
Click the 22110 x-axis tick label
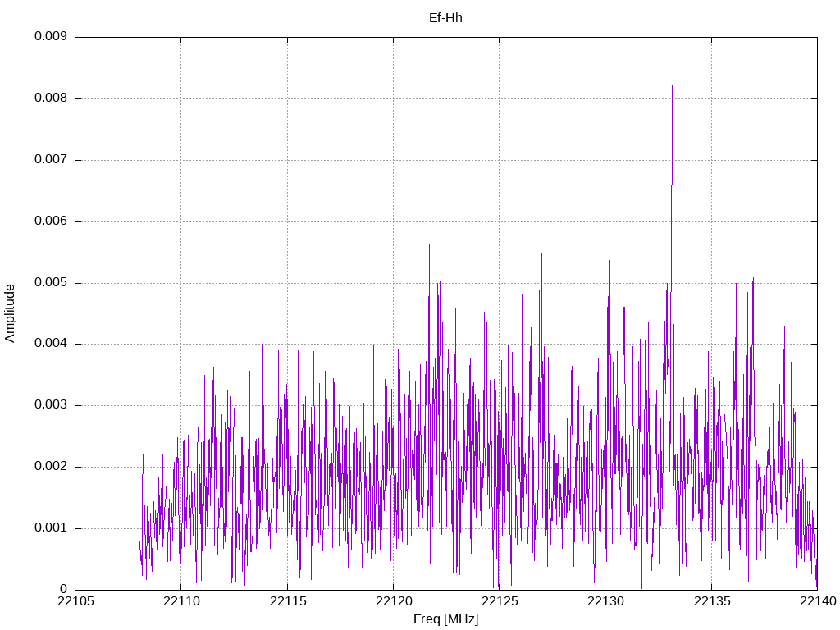coord(181,601)
